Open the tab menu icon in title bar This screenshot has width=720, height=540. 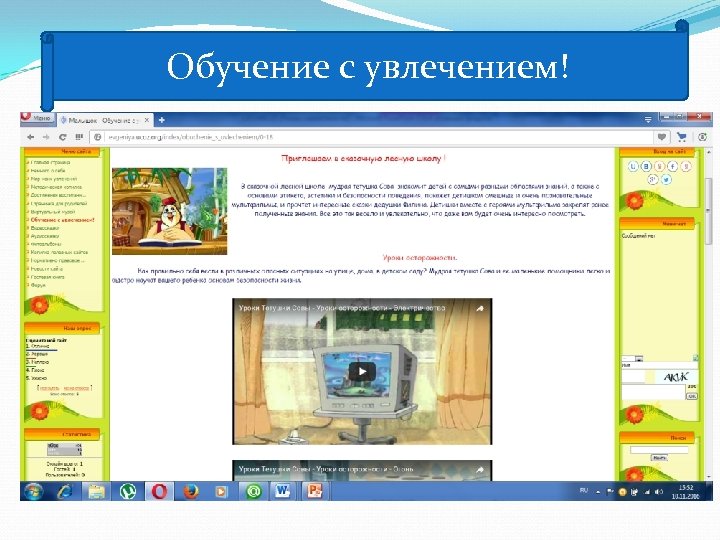tap(648, 120)
